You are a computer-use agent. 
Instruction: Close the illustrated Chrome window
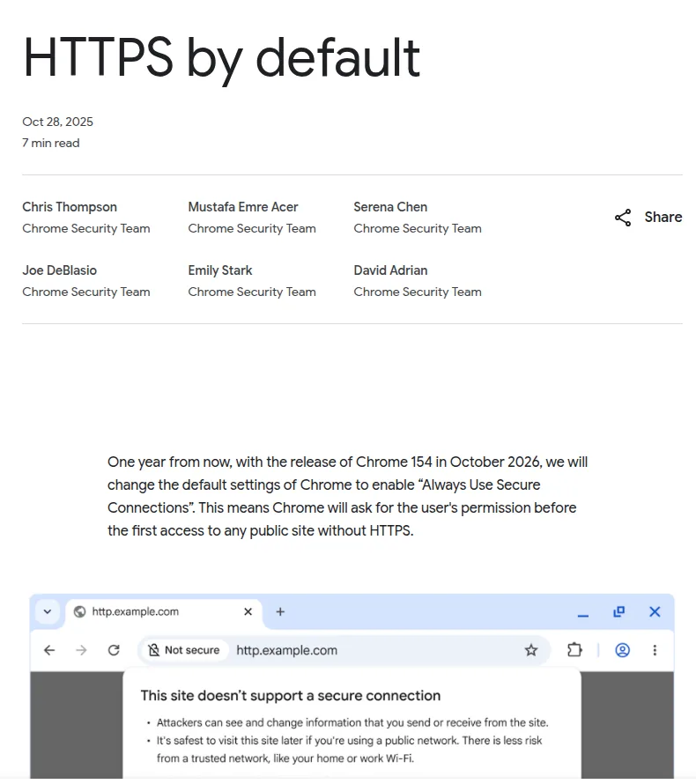point(655,611)
